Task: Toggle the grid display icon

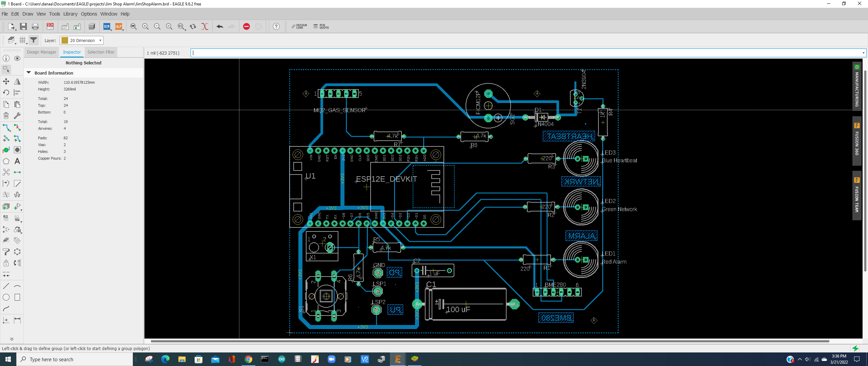Action: point(22,40)
